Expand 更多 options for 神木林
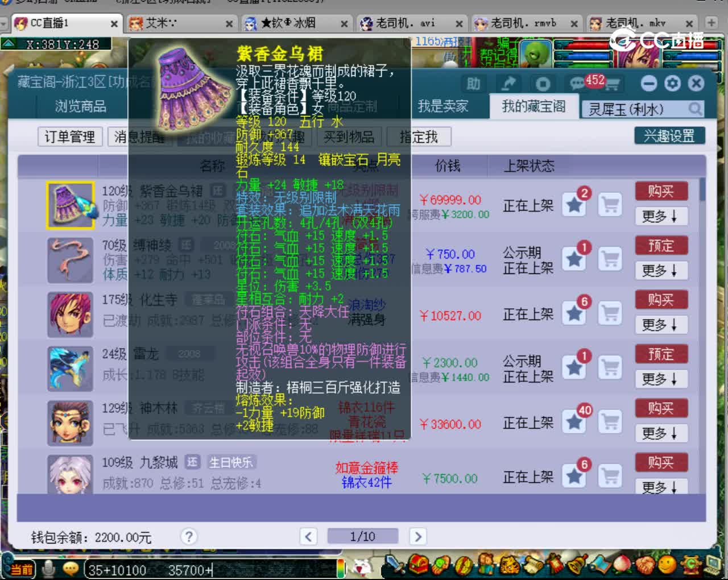 click(661, 433)
